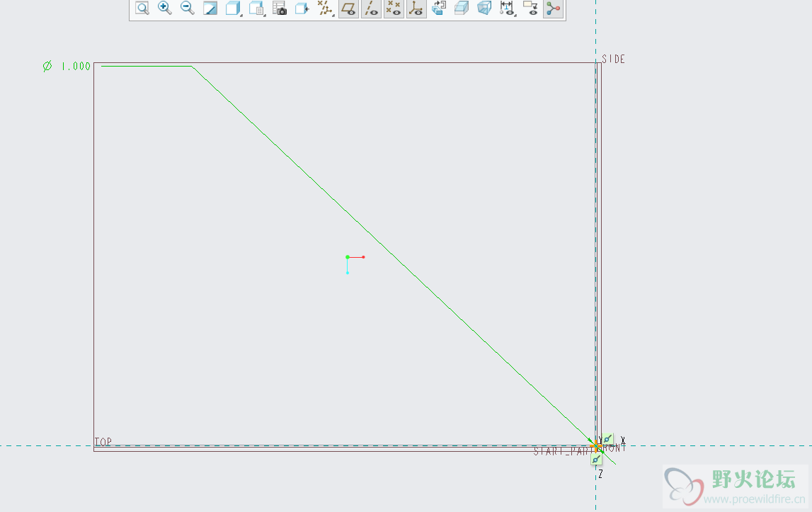This screenshot has height=512, width=812.
Task: Click the view normal cube-arrow icon
Action: pyautogui.click(x=302, y=8)
